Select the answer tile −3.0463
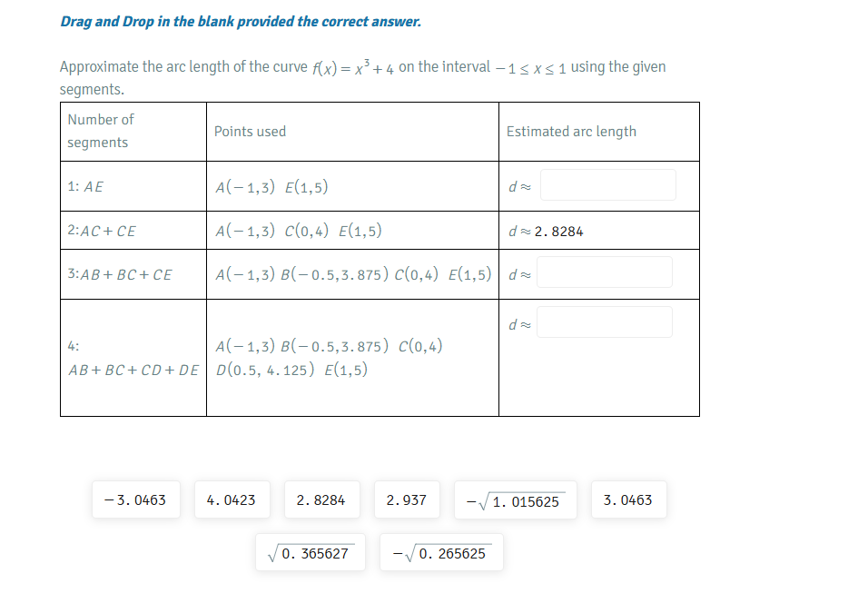This screenshot has width=868, height=613. tap(135, 499)
